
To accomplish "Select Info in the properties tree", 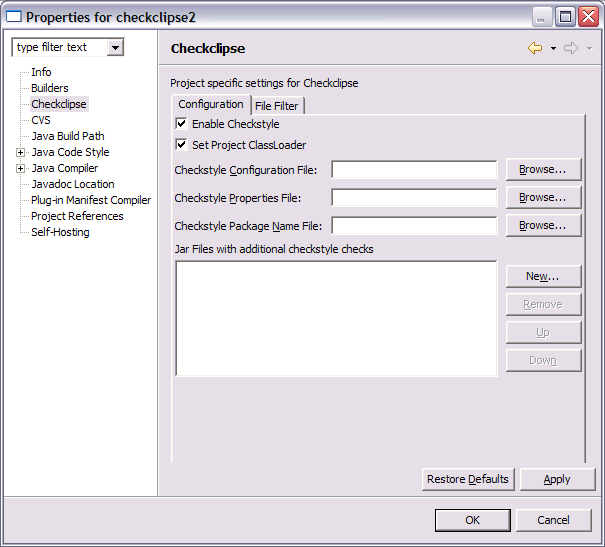I will click(x=41, y=72).
